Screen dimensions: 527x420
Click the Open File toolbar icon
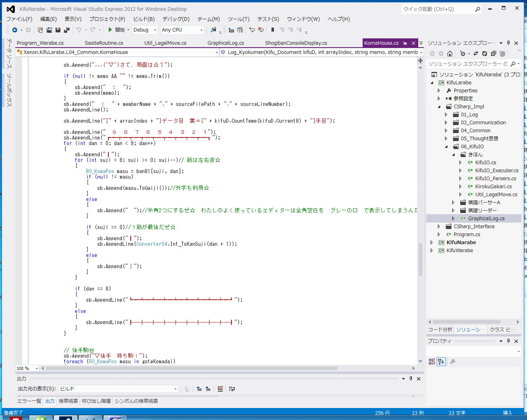pyautogui.click(x=49, y=30)
